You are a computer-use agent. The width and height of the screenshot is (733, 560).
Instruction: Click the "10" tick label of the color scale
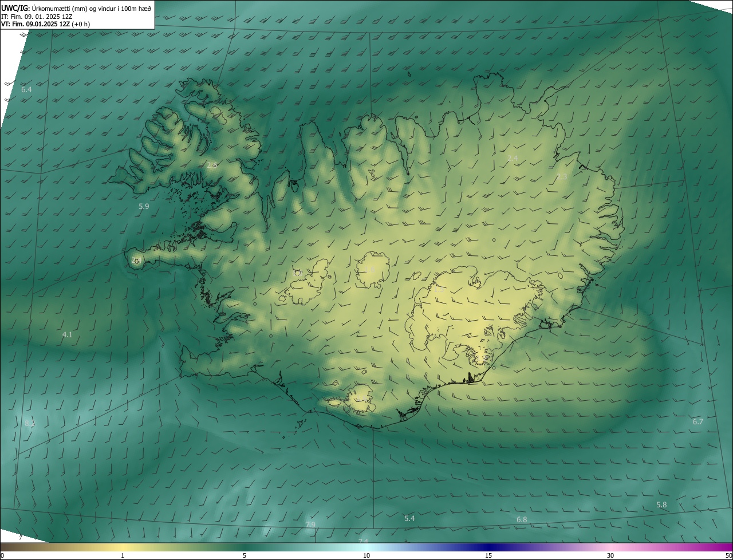pos(366,555)
